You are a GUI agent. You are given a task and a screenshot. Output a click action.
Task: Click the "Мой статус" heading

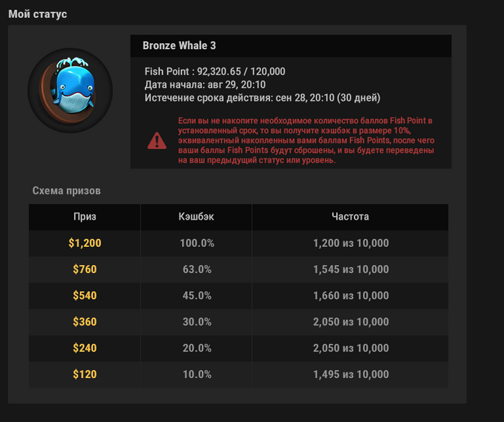coord(37,14)
